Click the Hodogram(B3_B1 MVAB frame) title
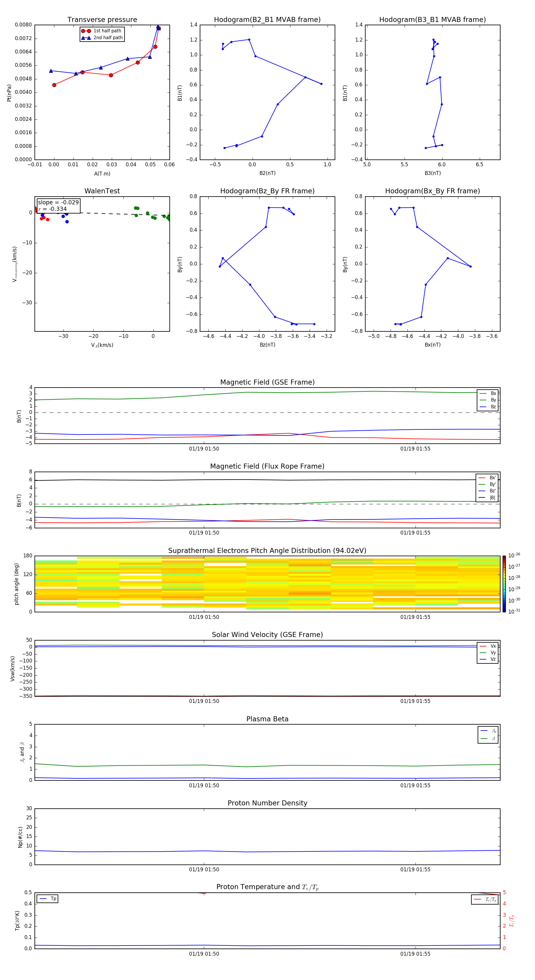535x980 pixels. [x=432, y=20]
